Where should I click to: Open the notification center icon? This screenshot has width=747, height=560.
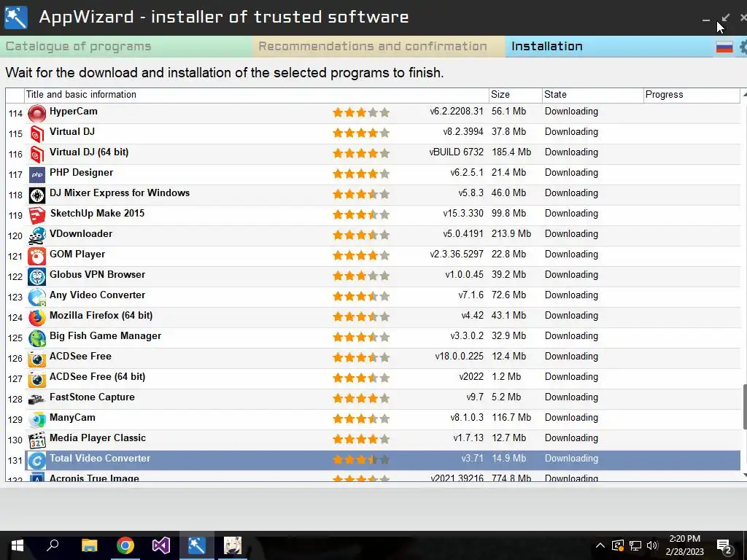(724, 547)
